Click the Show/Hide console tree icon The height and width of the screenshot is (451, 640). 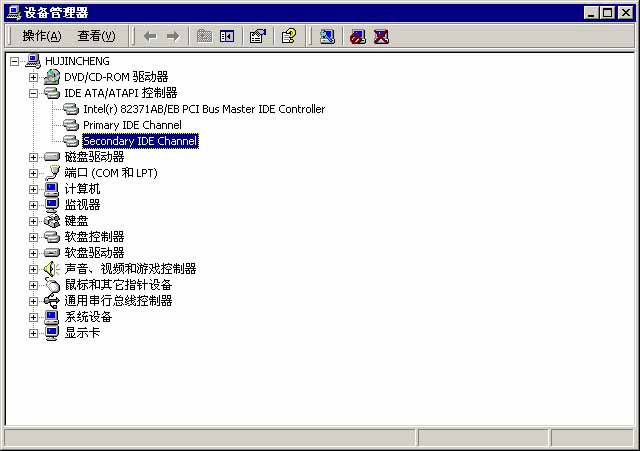click(x=227, y=36)
